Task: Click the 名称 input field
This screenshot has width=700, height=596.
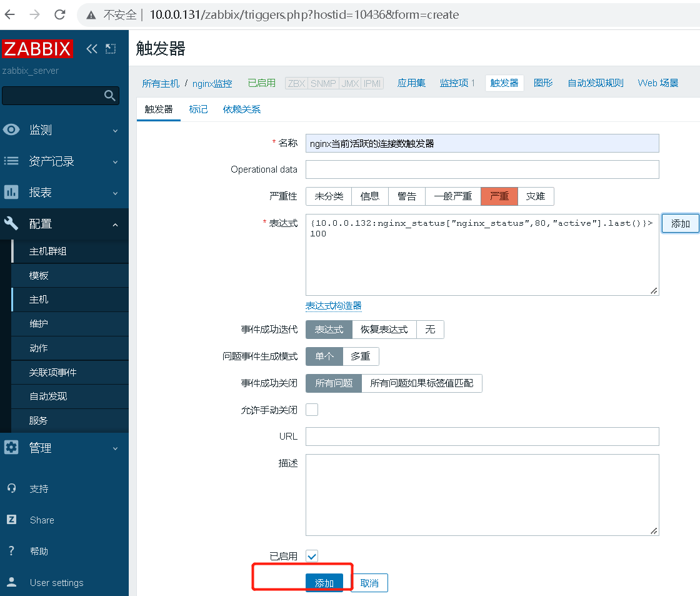Action: tap(482, 143)
